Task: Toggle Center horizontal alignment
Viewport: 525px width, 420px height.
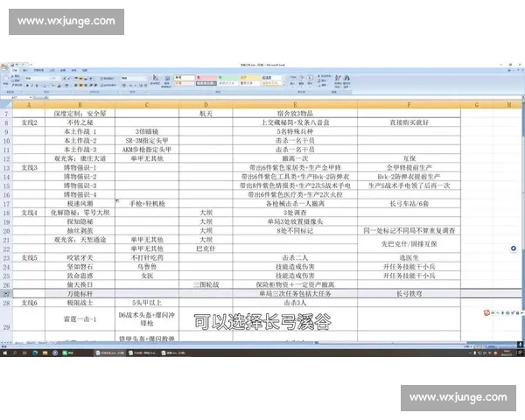Action: (80, 86)
